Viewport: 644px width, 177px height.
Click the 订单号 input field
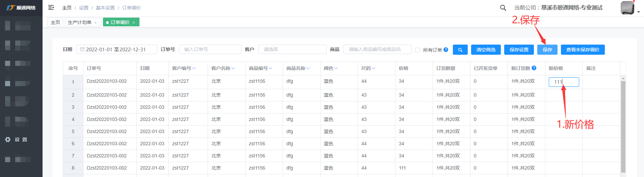click(x=210, y=49)
